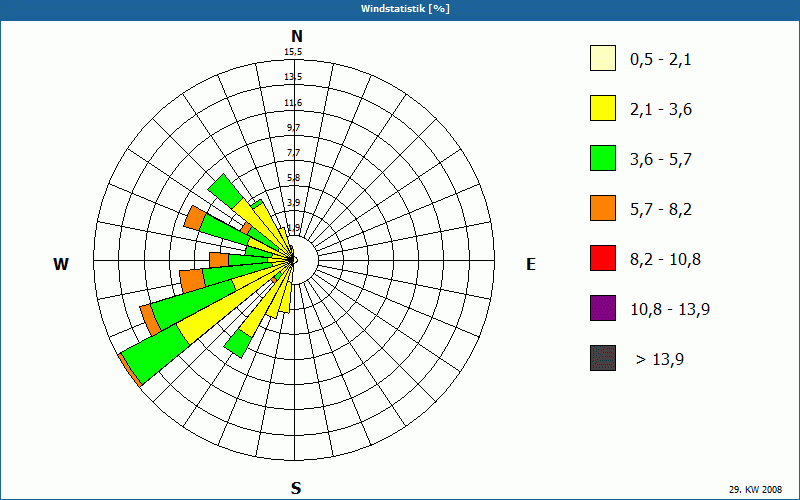Click the legend text "2,1 - 3,6"
800x500 pixels.
[x=661, y=110]
